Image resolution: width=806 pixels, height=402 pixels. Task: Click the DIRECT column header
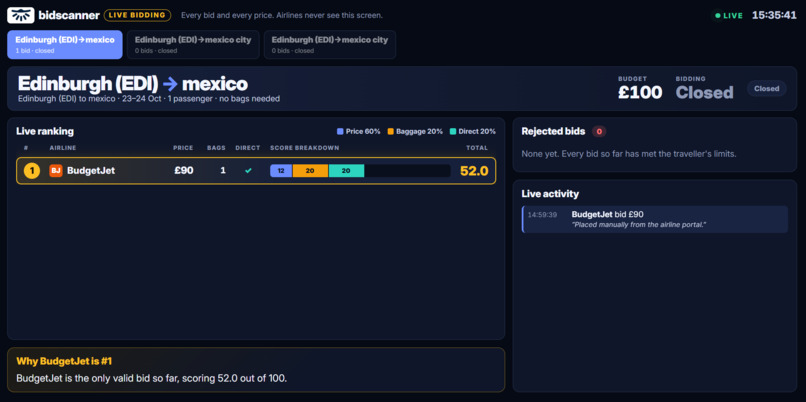pyautogui.click(x=248, y=148)
